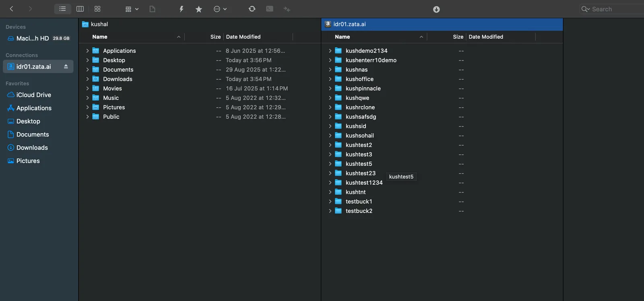Open favorites with the star icon
The height and width of the screenshot is (301, 644).
coord(199,9)
